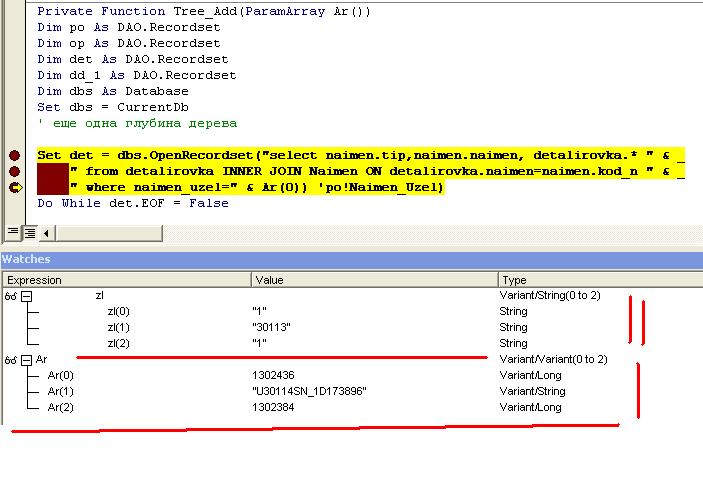Viewport: 703px width, 501px height.
Task: Switch to Full Module View button
Action: pos(30,233)
